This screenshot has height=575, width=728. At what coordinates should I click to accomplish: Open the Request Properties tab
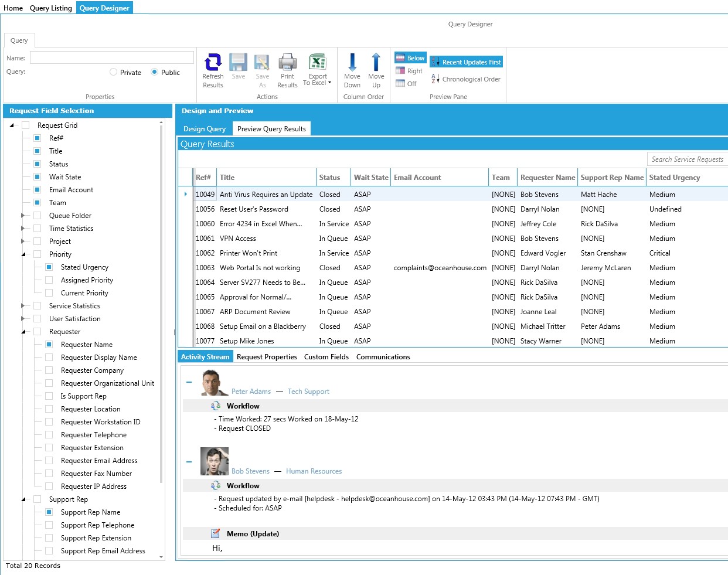pos(267,357)
